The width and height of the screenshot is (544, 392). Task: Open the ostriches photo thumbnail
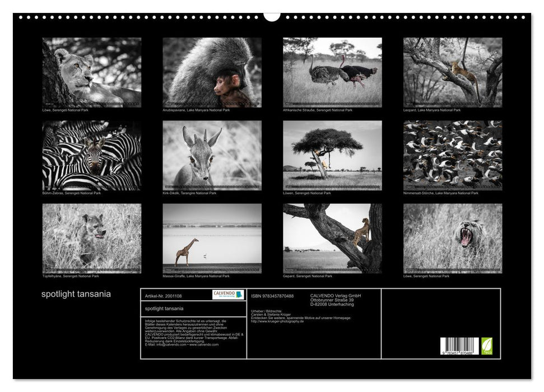pyautogui.click(x=332, y=72)
